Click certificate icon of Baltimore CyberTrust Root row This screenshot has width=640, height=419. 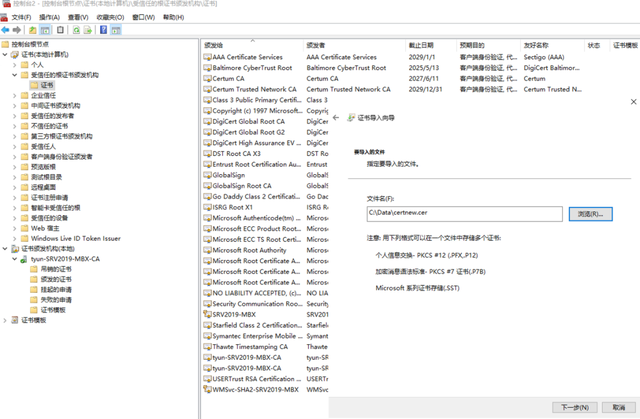207,68
